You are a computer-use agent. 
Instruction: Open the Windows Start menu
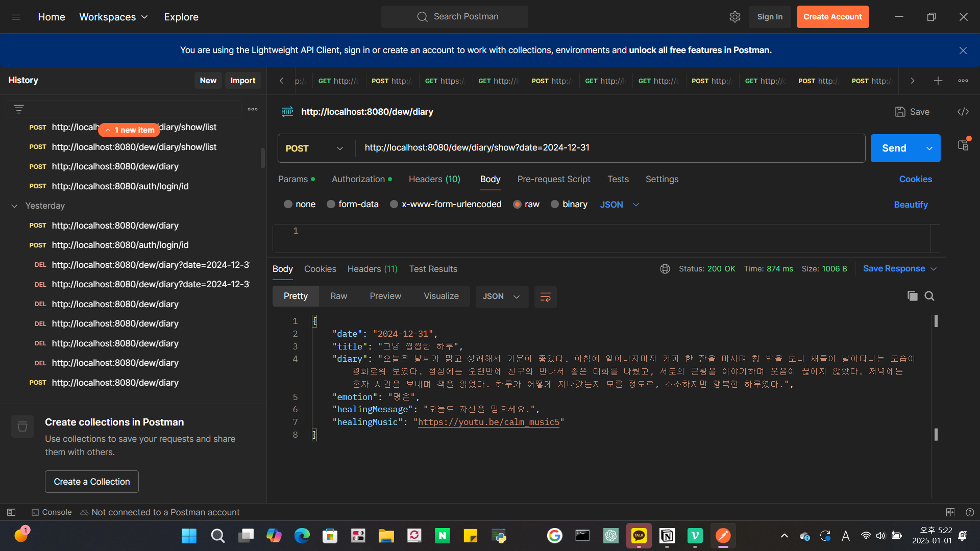point(189,536)
